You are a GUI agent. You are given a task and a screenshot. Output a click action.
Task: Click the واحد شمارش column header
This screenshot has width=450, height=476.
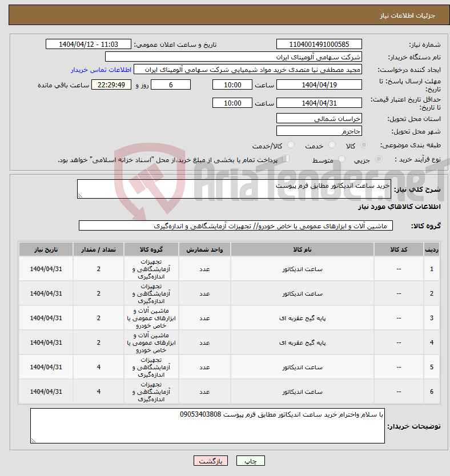[204, 249]
